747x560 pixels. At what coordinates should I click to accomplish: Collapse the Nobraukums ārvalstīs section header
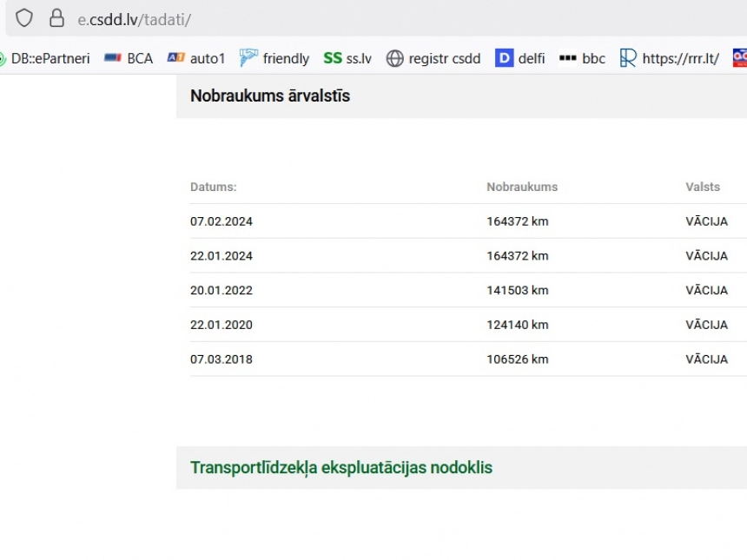[x=270, y=96]
